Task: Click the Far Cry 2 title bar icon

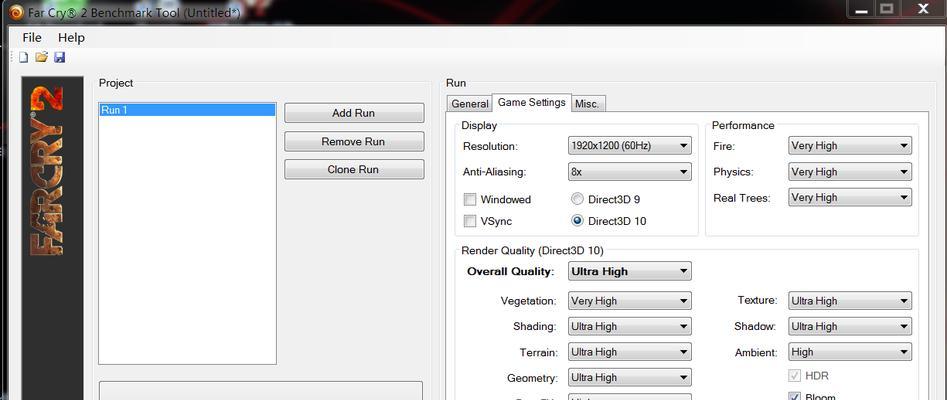Action: [x=16, y=13]
